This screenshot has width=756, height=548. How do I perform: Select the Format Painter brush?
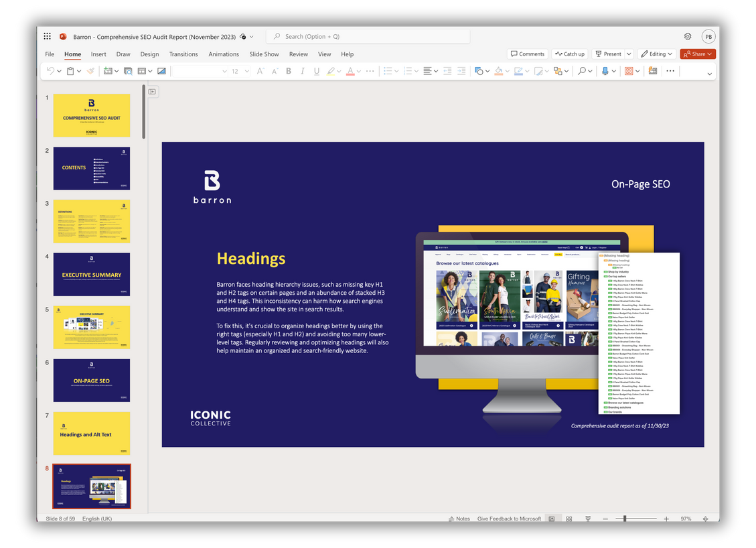point(90,71)
